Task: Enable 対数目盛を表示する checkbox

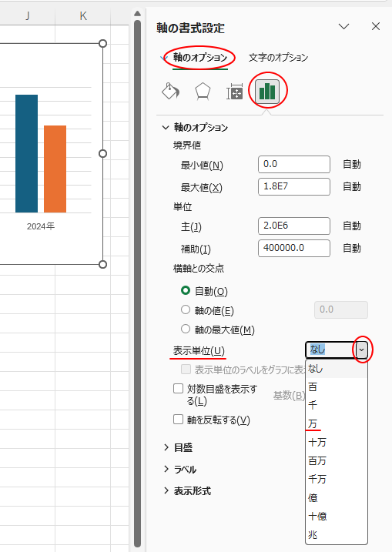Action: [178, 389]
